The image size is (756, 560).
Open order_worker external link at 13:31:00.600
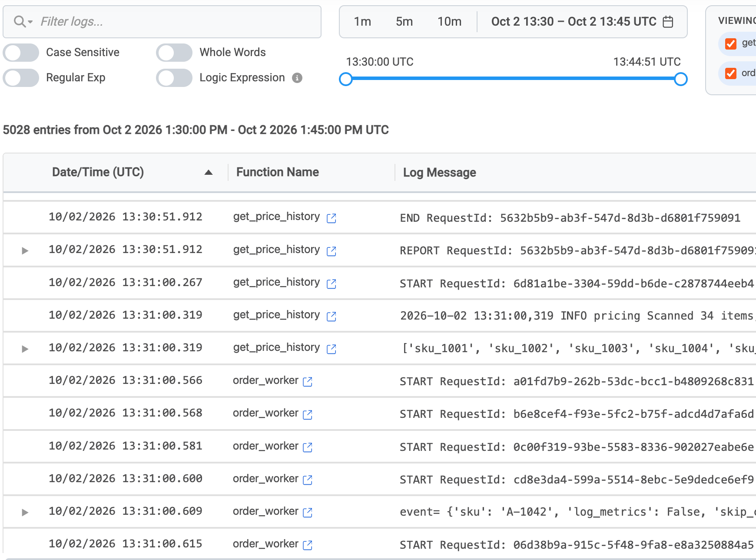click(307, 480)
